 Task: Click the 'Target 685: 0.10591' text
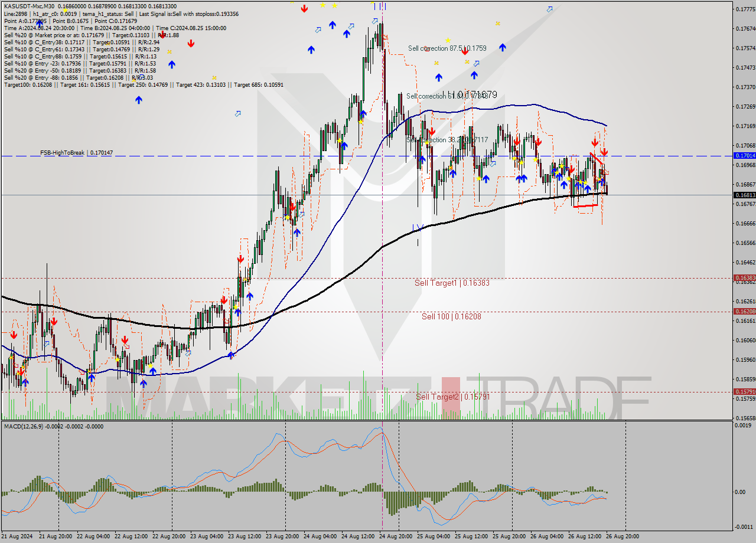pos(259,84)
